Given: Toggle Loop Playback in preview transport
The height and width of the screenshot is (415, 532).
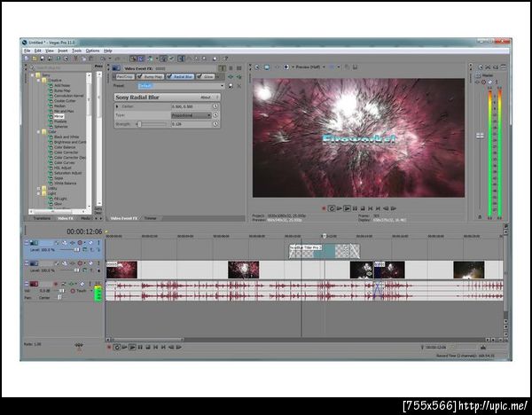Looking at the screenshot, I should click(332, 208).
